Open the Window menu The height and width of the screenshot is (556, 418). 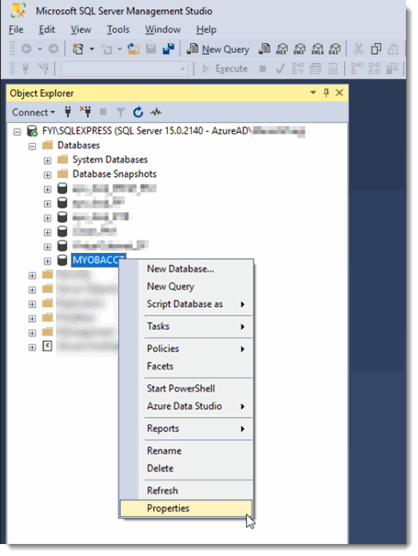[x=163, y=29]
